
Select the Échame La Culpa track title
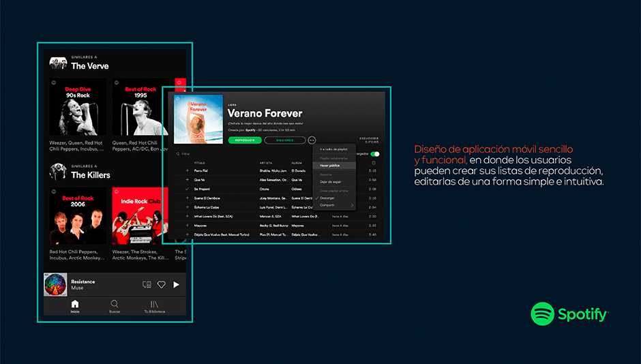pos(207,207)
